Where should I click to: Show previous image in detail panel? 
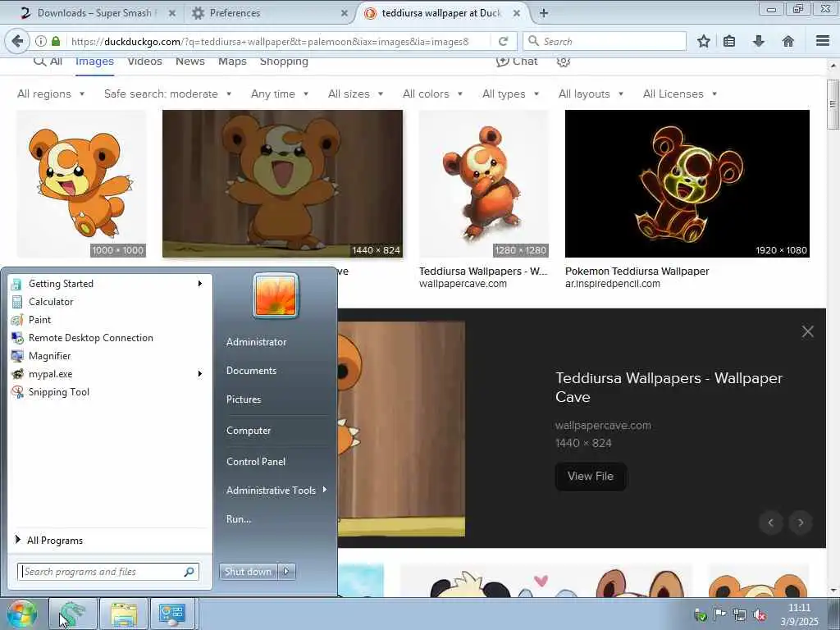[x=771, y=523]
